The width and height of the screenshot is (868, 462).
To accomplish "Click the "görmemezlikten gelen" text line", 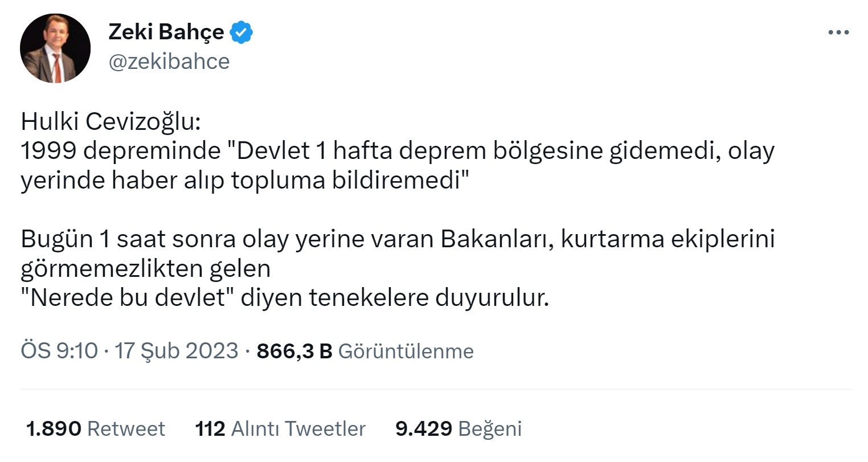I will (x=145, y=269).
